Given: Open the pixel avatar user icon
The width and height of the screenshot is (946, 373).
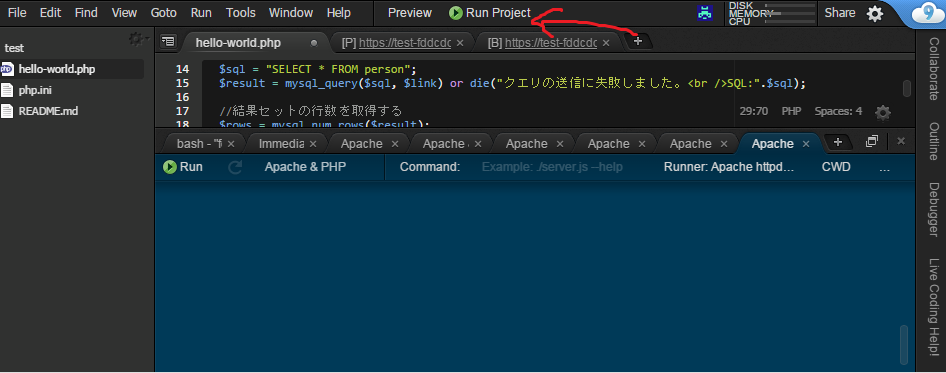Looking at the screenshot, I should click(x=705, y=13).
